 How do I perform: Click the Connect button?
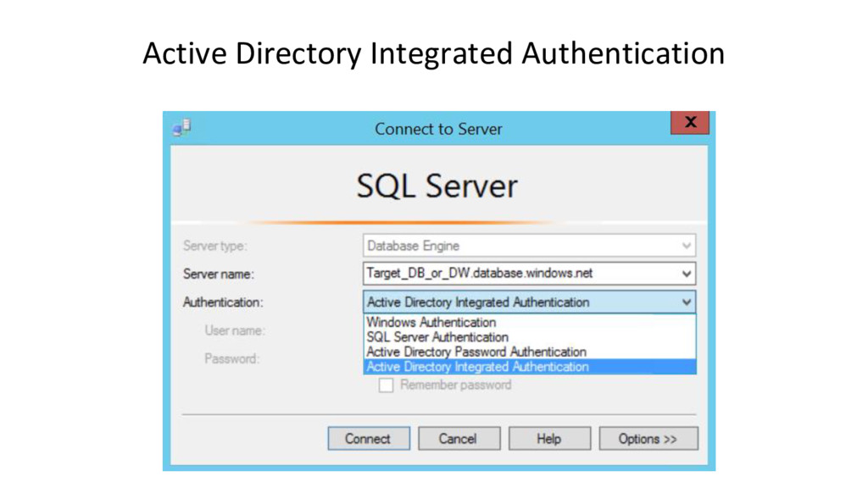click(369, 438)
